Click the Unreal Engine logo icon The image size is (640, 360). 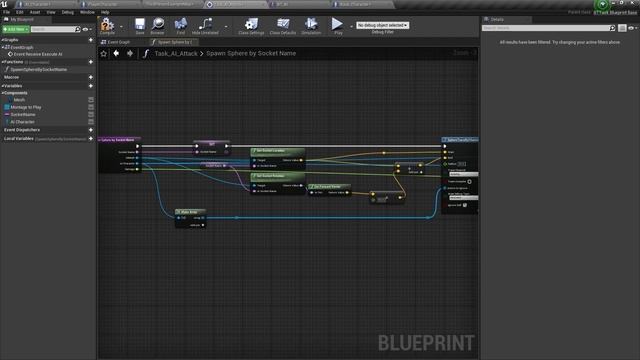coord(4,4)
